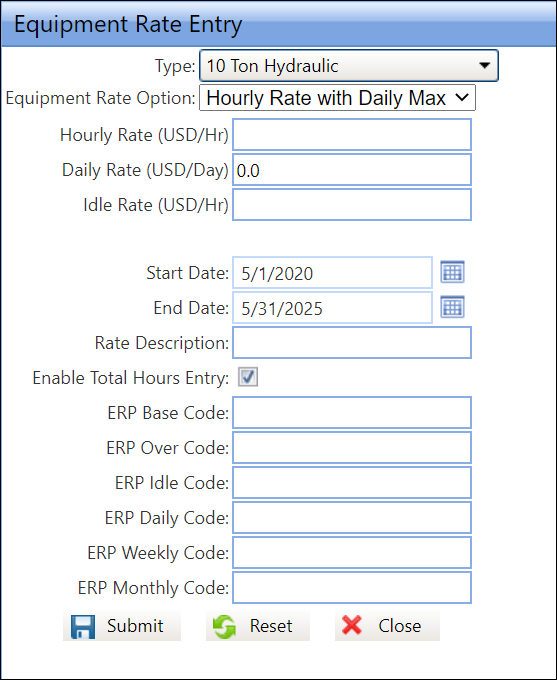
Task: Select the Daily Rate field containing 0.0
Action: (x=352, y=170)
